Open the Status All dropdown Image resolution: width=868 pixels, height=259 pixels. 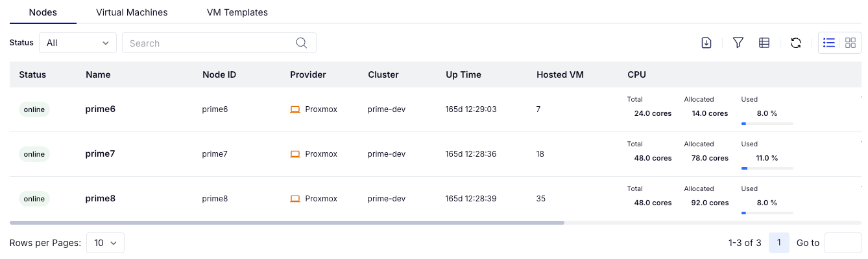[78, 43]
